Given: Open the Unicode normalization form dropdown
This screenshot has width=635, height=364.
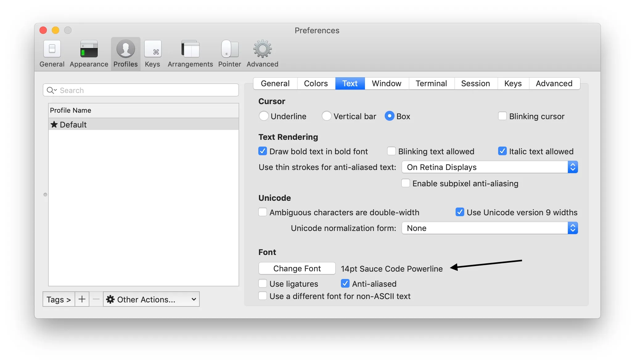Looking at the screenshot, I should [x=573, y=228].
